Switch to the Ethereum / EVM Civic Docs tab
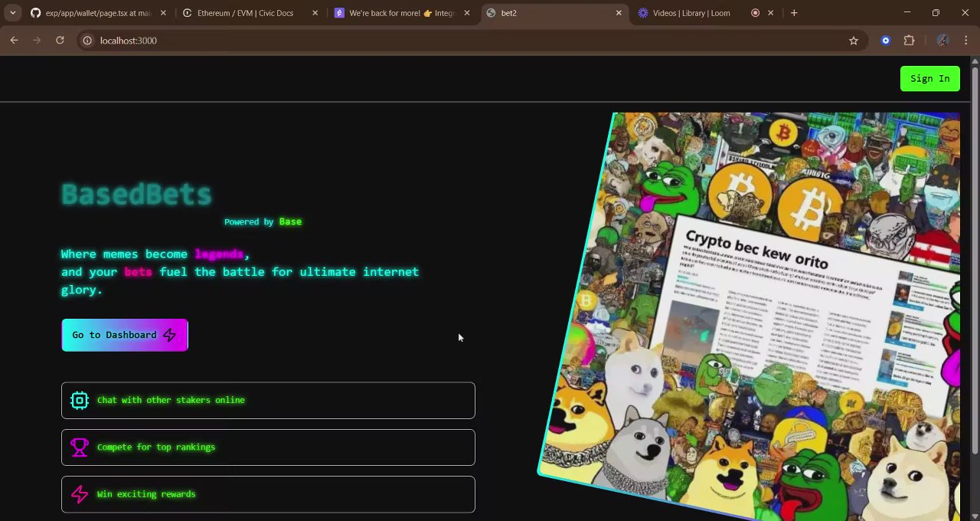The width and height of the screenshot is (980, 521). pos(250,13)
